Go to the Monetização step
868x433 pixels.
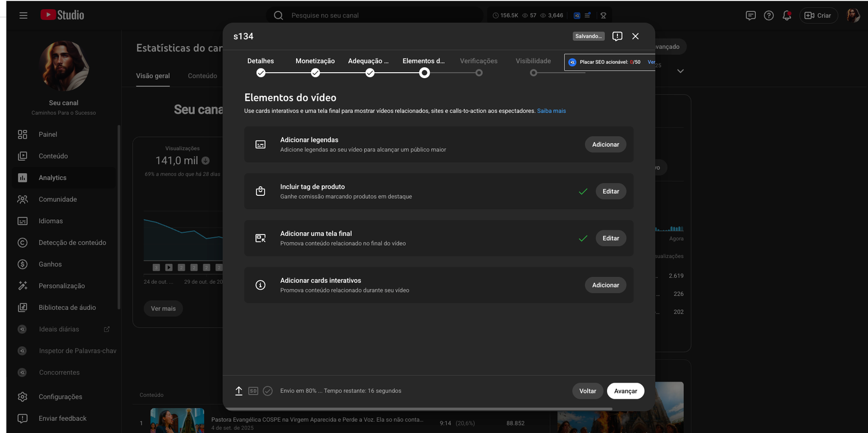(315, 67)
